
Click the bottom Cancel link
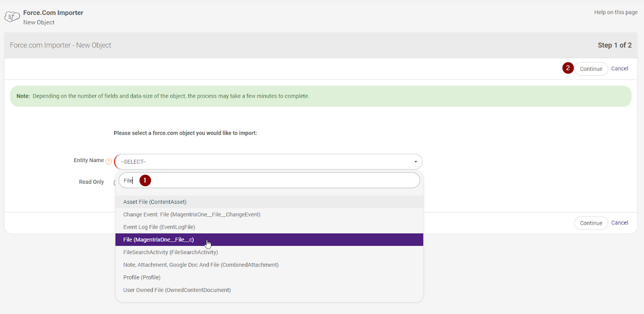pos(619,223)
